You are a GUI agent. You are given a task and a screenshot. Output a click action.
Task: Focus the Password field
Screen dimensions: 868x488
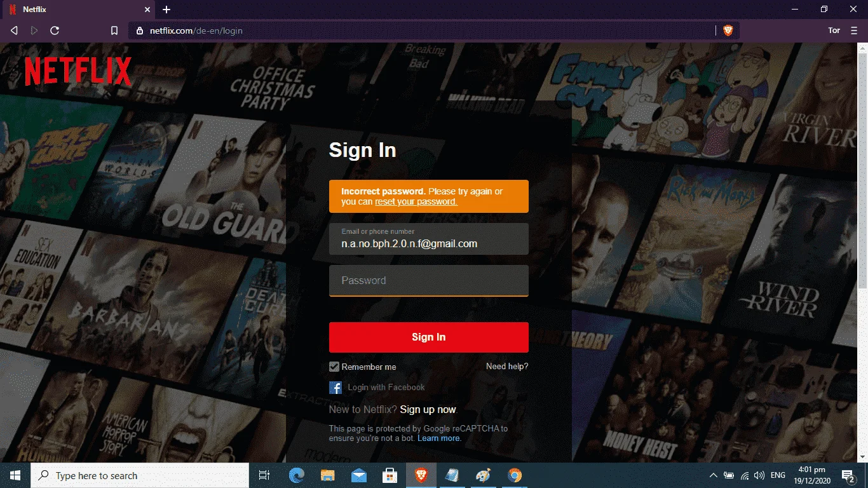pos(429,280)
